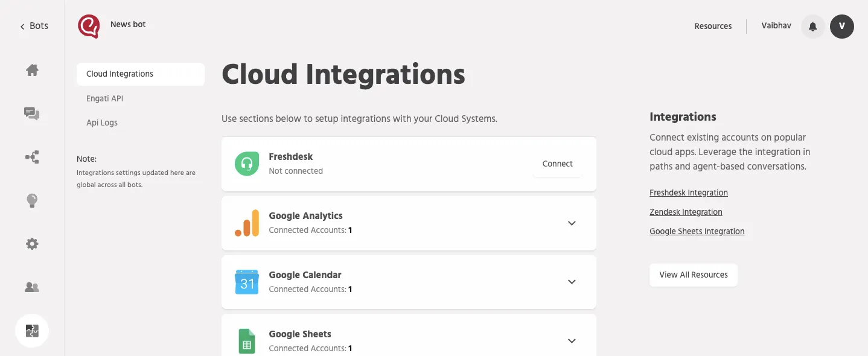This screenshot has width=868, height=356.
Task: Open the lightbulb training icon in sidebar
Action: click(x=32, y=201)
